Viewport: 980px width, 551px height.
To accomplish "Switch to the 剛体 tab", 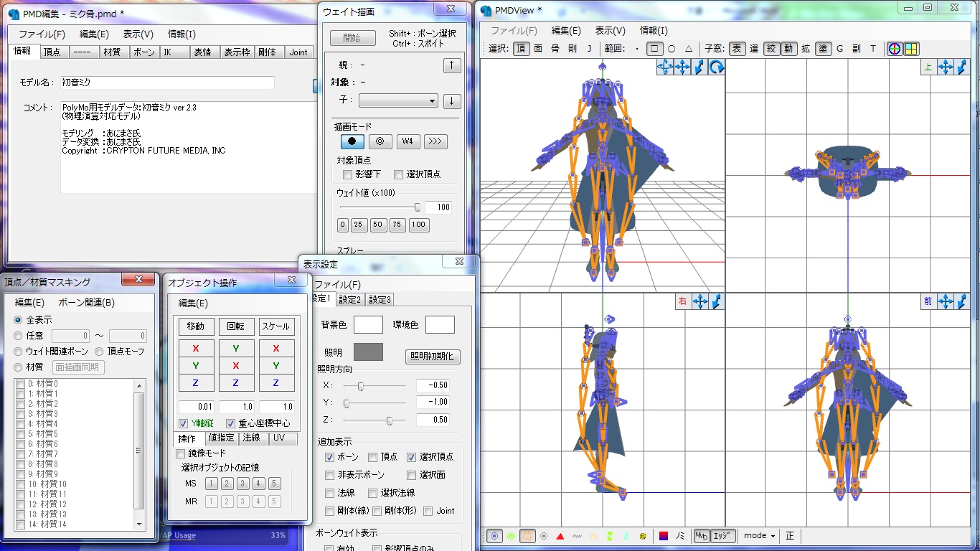I will tap(268, 52).
